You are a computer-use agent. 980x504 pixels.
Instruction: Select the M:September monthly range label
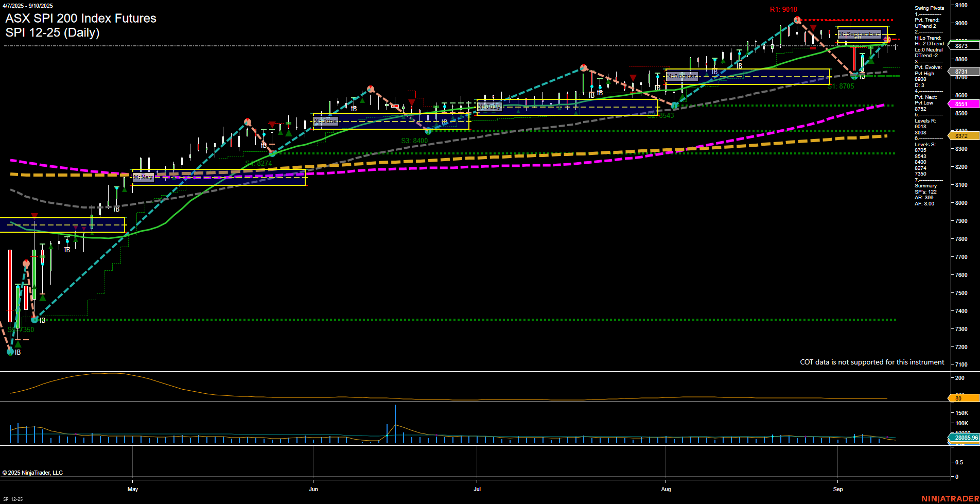pos(859,33)
